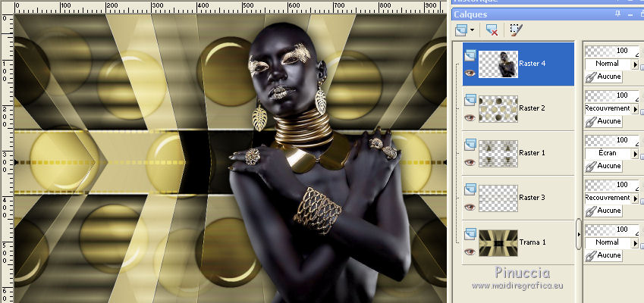Image resolution: width=644 pixels, height=303 pixels.
Task: Click Raster 4 opacity slider
Action: [611, 52]
